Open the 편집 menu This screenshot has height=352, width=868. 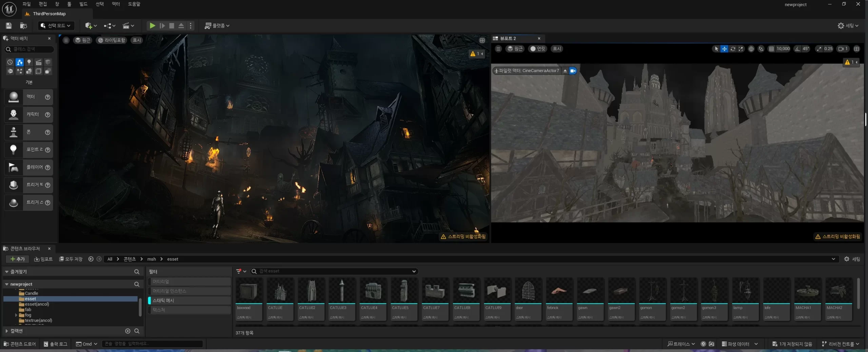pyautogui.click(x=43, y=4)
